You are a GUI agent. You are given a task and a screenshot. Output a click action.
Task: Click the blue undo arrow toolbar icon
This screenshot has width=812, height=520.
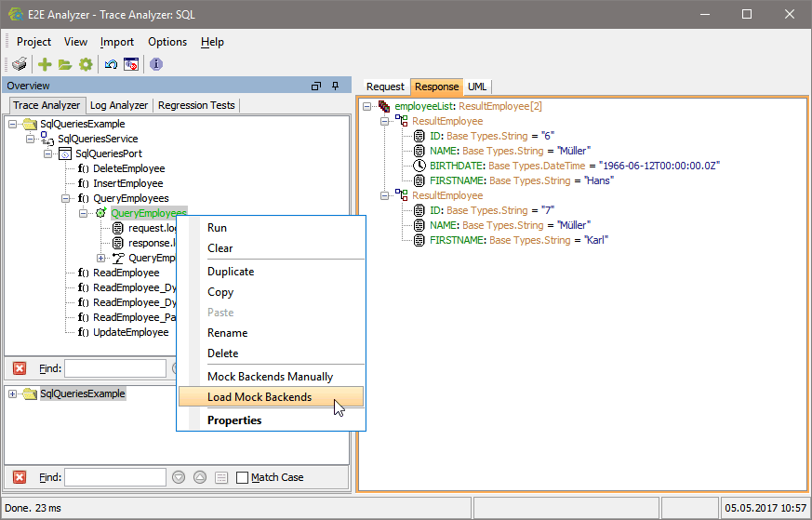111,64
